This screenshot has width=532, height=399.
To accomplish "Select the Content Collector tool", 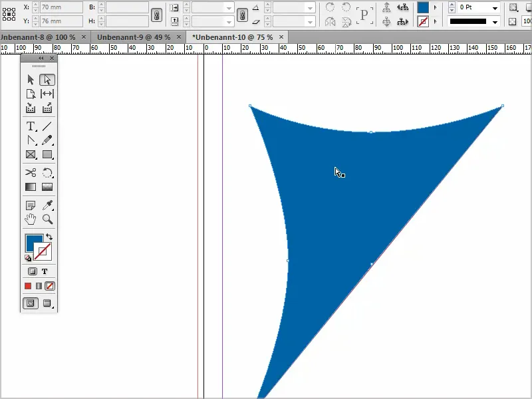I will 31,108.
